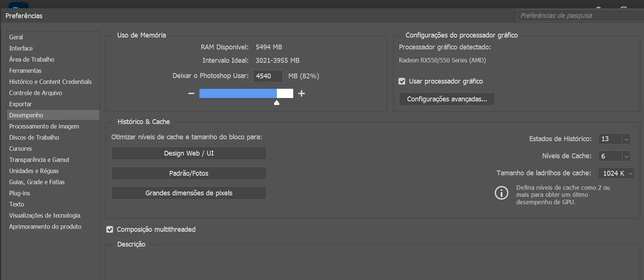Click the Deixar o Photoshop Usar field
The height and width of the screenshot is (280, 644).
coord(268,76)
